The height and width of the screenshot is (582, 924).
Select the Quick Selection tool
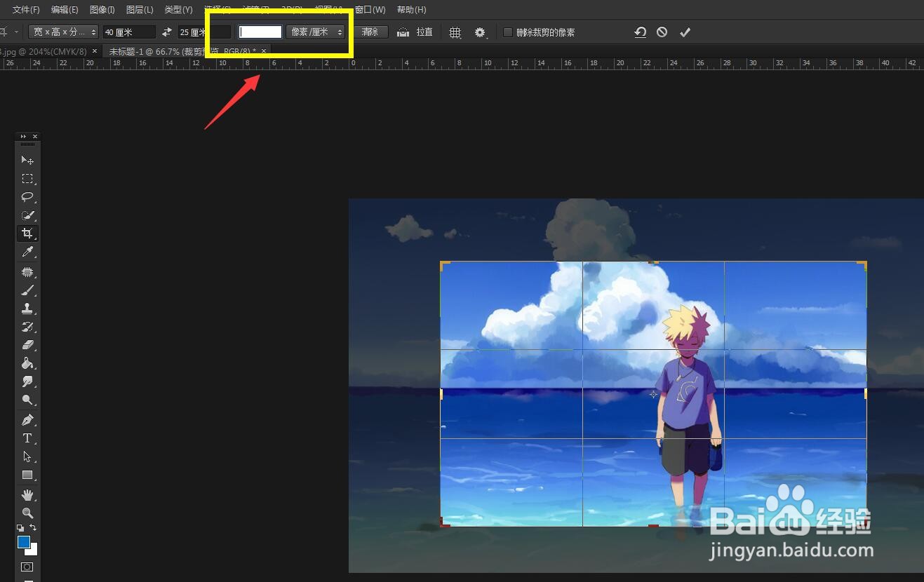tap(27, 215)
